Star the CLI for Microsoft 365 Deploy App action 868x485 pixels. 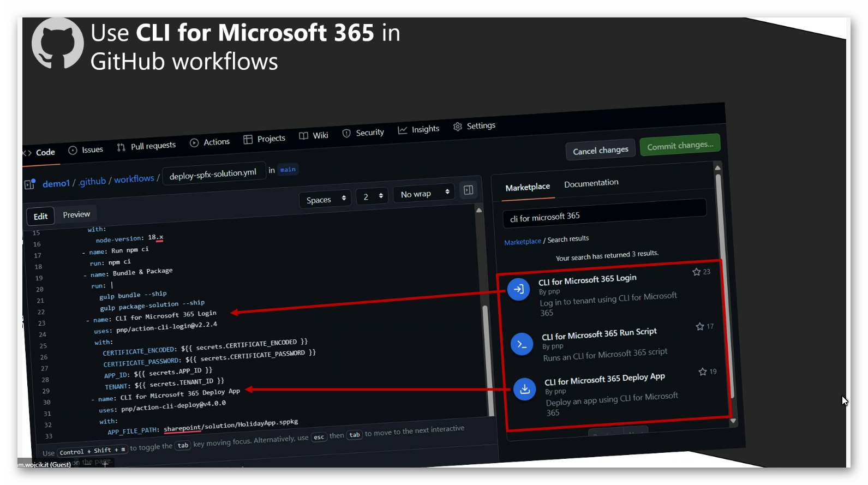point(703,372)
